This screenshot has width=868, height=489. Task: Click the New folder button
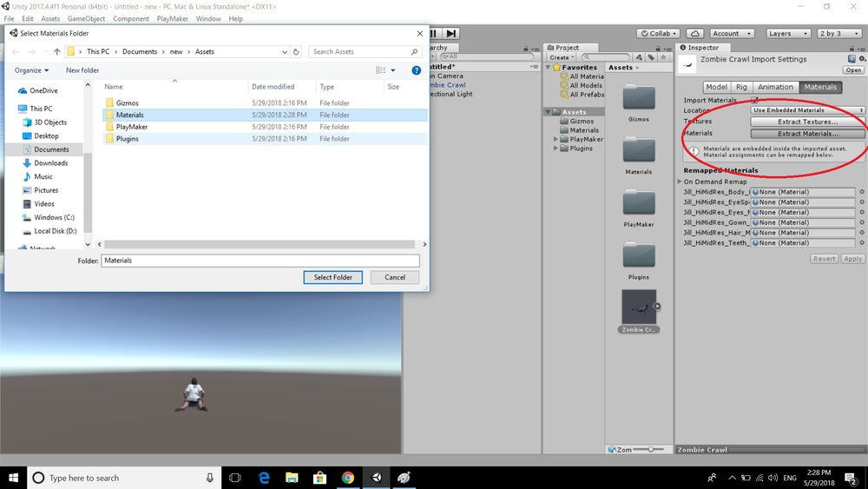[82, 70]
